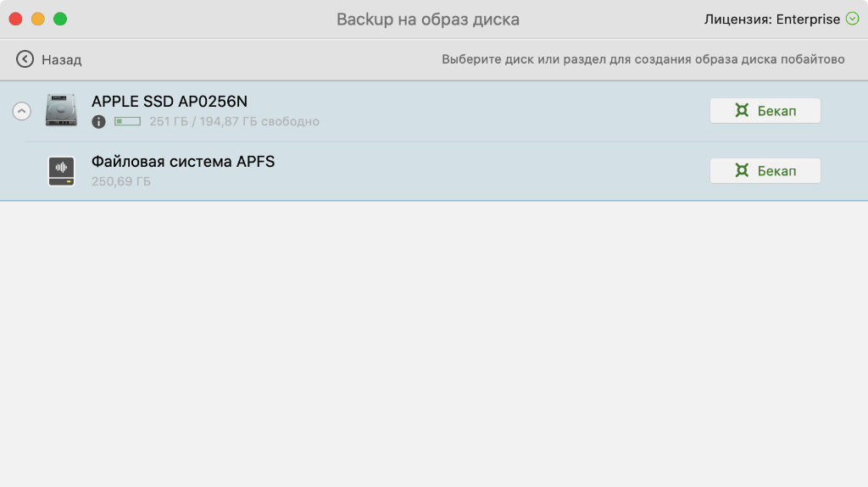
Task: Click the backup icon on the APFS row
Action: [x=742, y=171]
